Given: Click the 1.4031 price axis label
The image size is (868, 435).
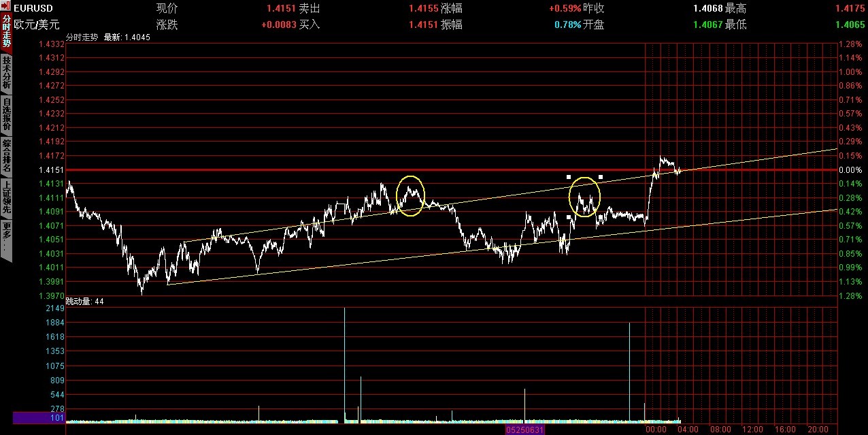Looking at the screenshot, I should 52,253.
